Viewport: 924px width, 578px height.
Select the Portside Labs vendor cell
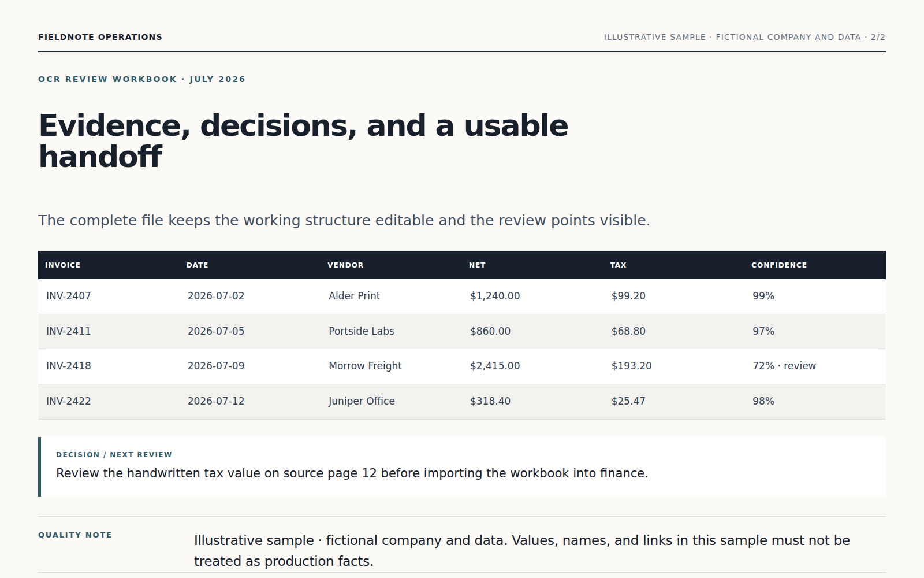coord(362,331)
